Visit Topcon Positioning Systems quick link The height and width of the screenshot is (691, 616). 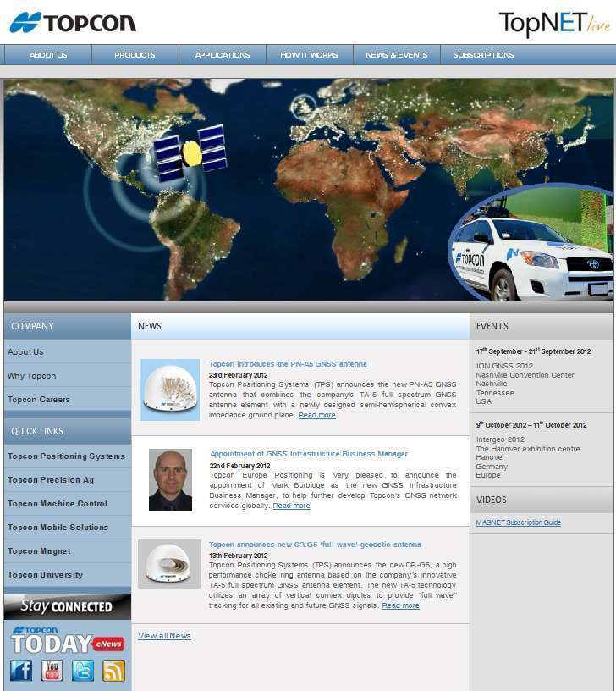point(68,456)
